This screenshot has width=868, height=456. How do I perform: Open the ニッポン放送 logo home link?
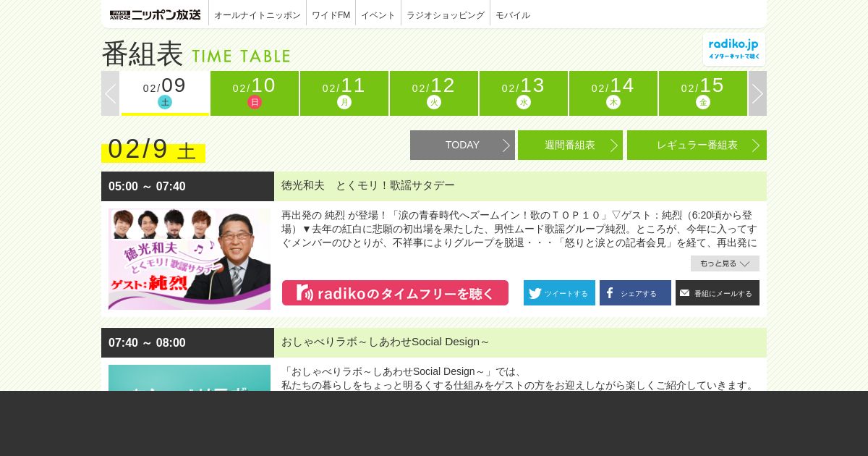point(156,14)
